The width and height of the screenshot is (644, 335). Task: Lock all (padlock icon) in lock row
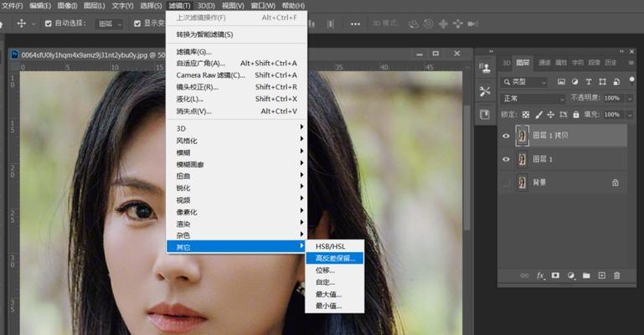tap(576, 115)
